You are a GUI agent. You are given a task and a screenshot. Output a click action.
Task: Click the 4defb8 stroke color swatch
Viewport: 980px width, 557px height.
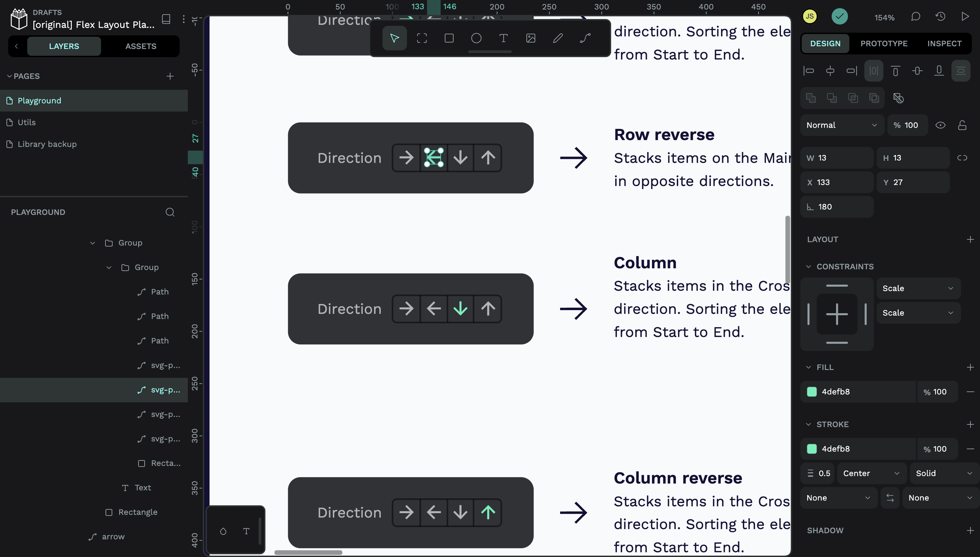point(812,449)
